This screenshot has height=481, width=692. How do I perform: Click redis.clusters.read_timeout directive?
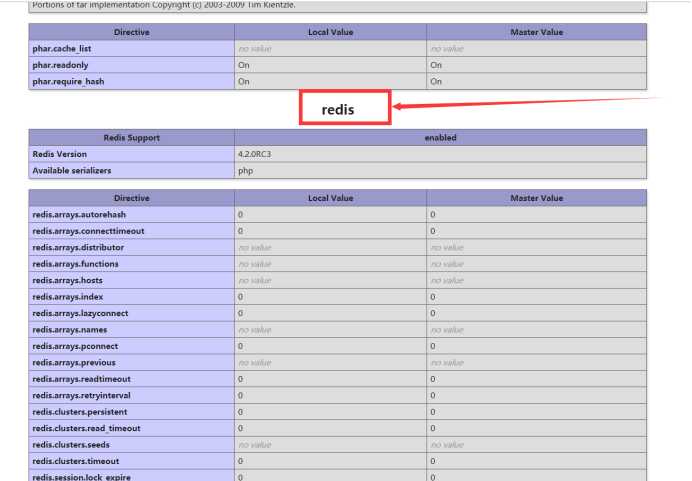click(x=86, y=428)
